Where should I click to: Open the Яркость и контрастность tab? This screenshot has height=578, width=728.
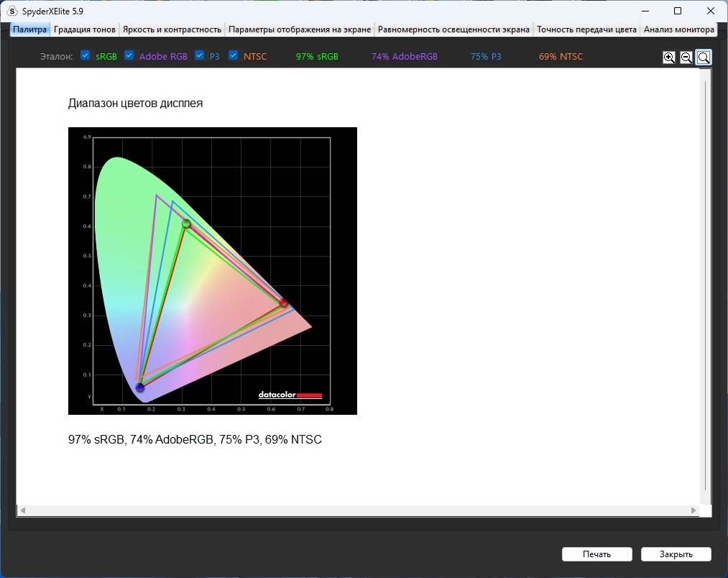tap(172, 29)
